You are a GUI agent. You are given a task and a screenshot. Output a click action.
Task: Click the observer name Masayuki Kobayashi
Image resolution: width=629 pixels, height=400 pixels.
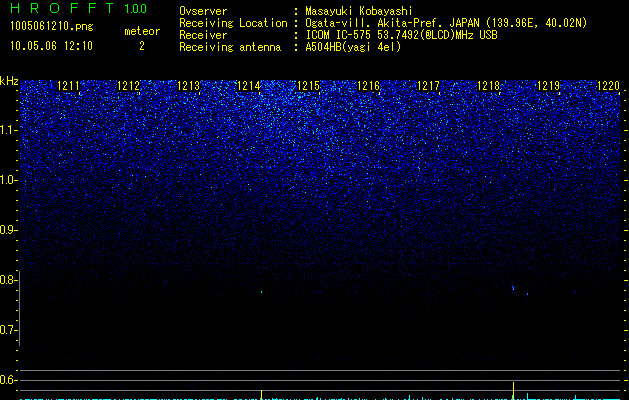tap(359, 11)
